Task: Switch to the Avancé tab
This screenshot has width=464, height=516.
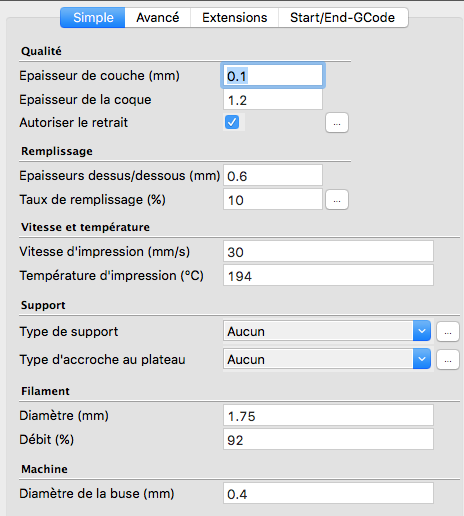Action: point(158,18)
